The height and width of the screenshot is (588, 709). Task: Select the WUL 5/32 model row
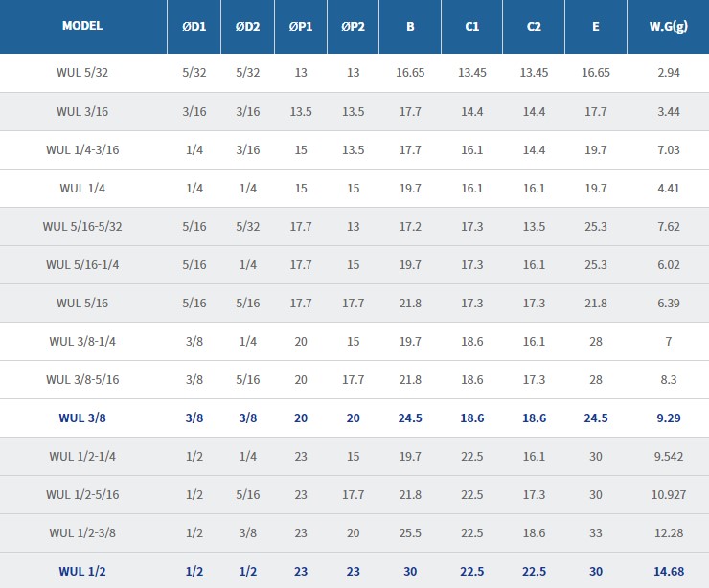82,73
